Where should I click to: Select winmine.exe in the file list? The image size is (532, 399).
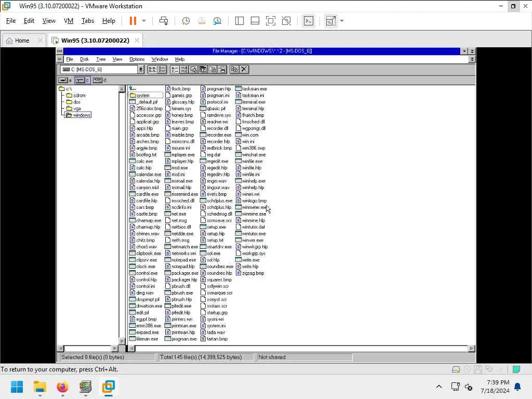tap(251, 214)
